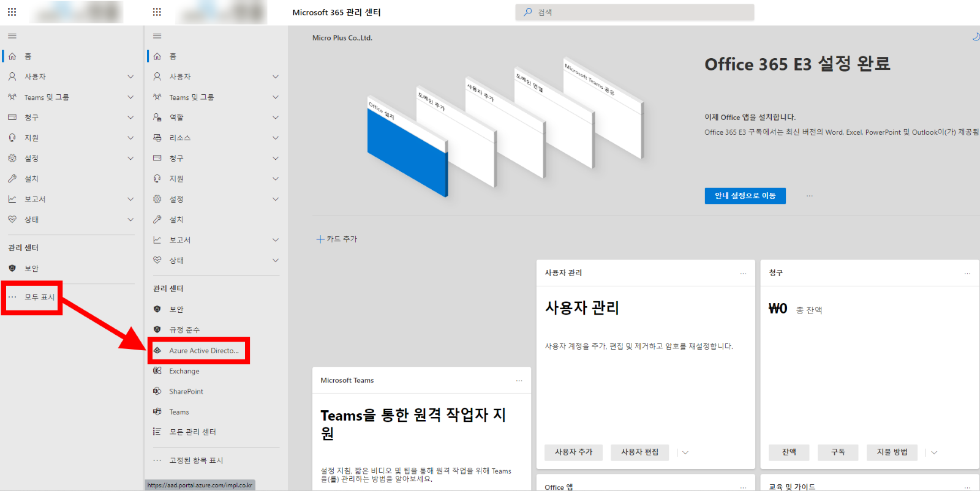
Task: Open 사용자 관리 card ellipsis menu
Action: click(743, 273)
